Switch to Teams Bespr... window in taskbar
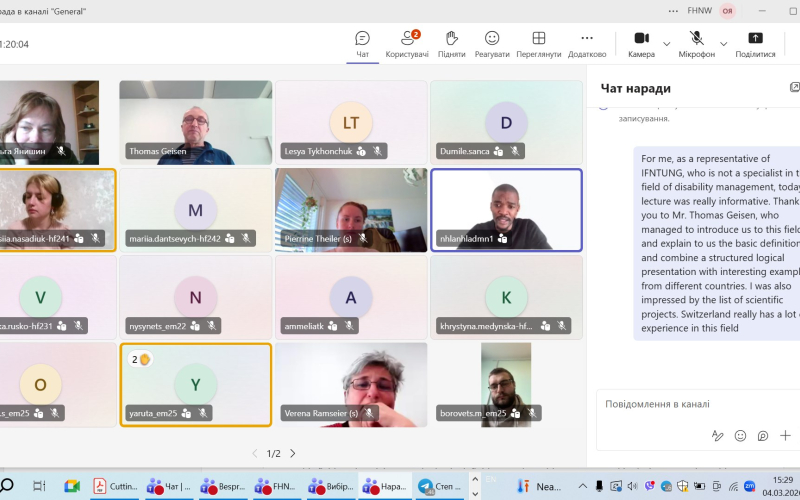Image resolution: width=800 pixels, height=500 pixels. click(223, 486)
